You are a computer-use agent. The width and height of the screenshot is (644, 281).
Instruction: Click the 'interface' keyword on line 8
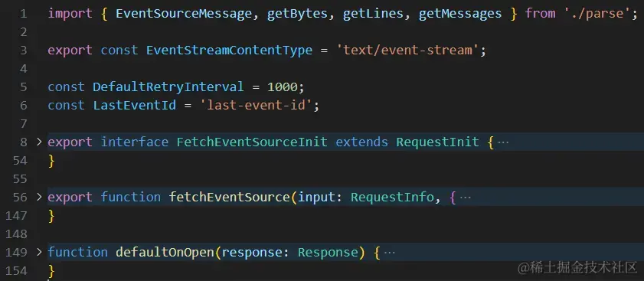(135, 142)
